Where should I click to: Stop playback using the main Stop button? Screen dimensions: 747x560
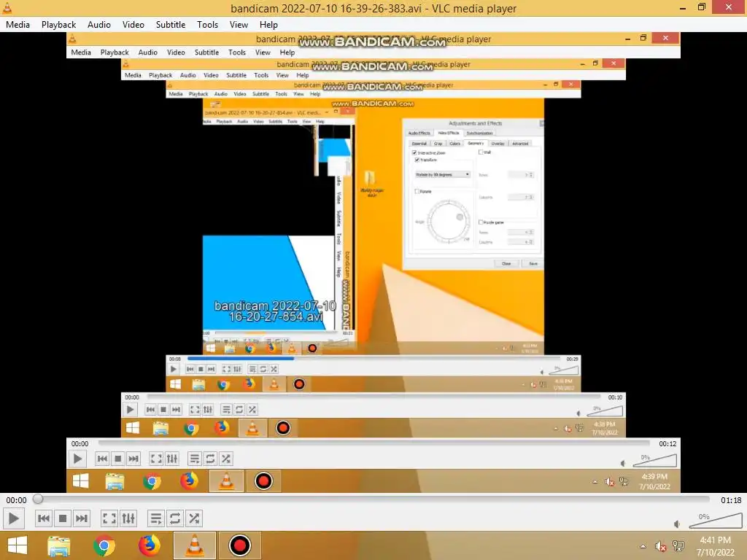(x=63, y=518)
